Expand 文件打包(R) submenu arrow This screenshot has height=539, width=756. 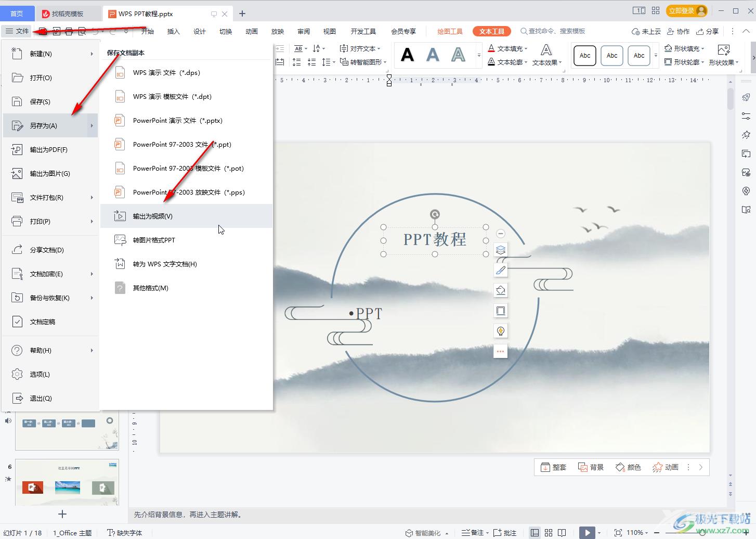pyautogui.click(x=92, y=198)
